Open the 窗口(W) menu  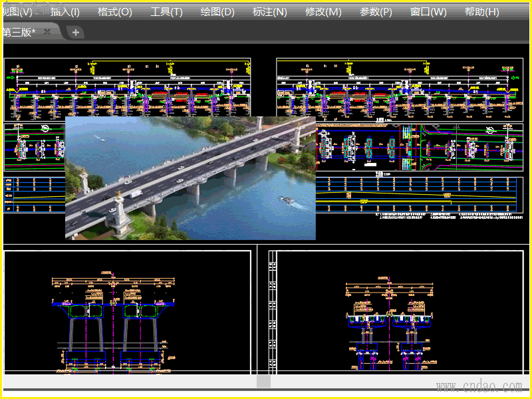tap(428, 12)
